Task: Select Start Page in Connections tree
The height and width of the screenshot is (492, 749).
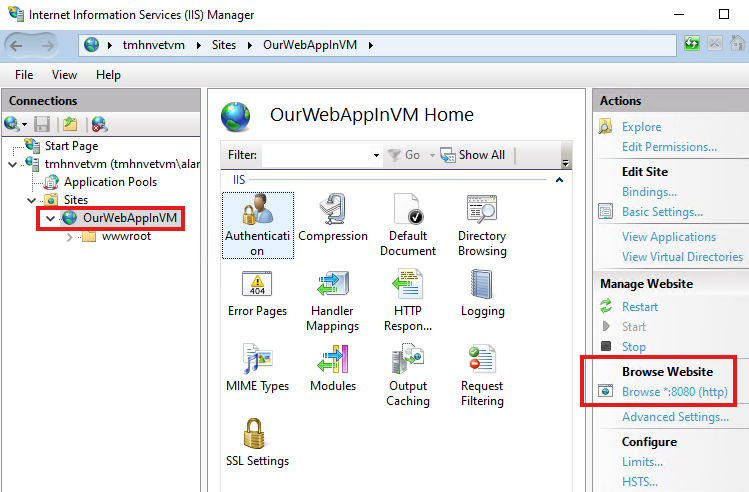Action: 71,146
